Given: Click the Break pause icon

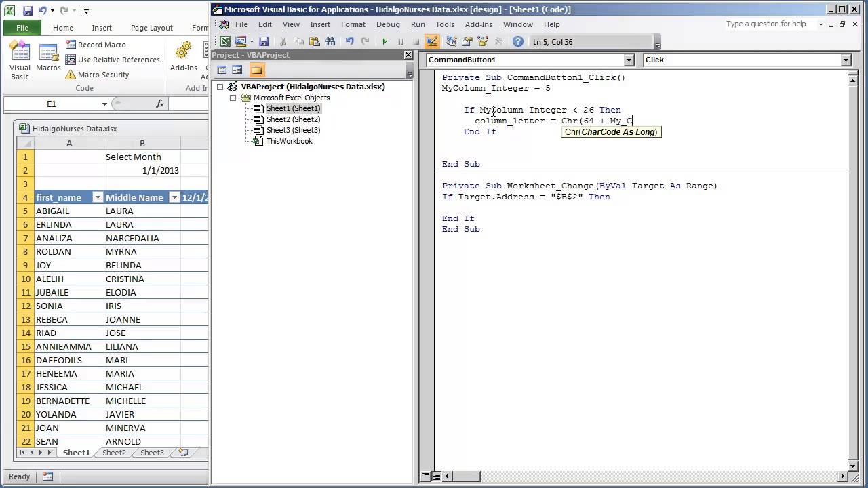Looking at the screenshot, I should coord(400,41).
